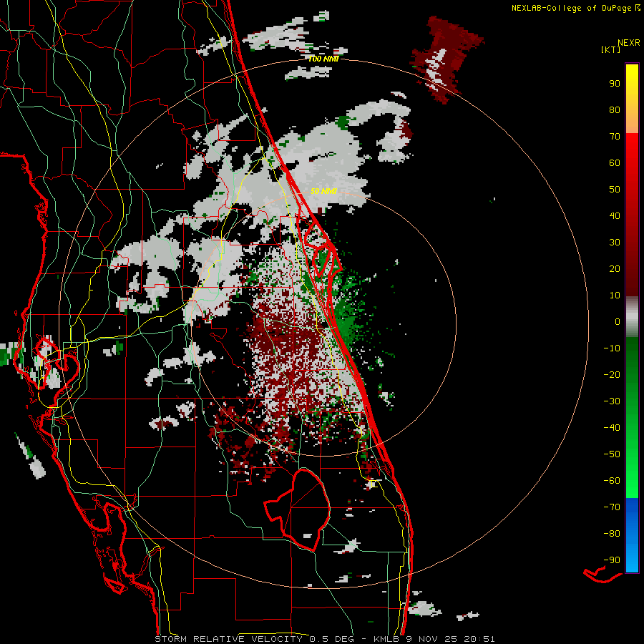
Task: Pick the gray zero-velocity segment of the color bar
Action: 632,317
